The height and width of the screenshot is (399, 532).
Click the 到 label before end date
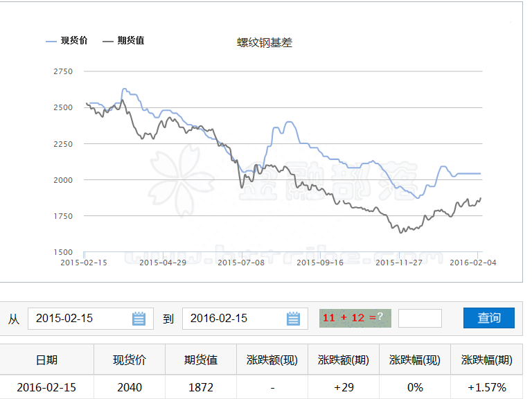(168, 319)
